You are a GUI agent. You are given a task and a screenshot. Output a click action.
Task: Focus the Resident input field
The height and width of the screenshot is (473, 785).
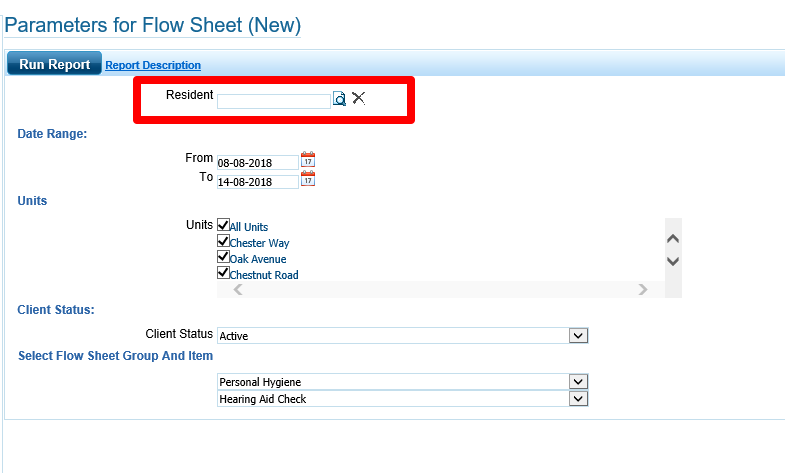pos(274,101)
